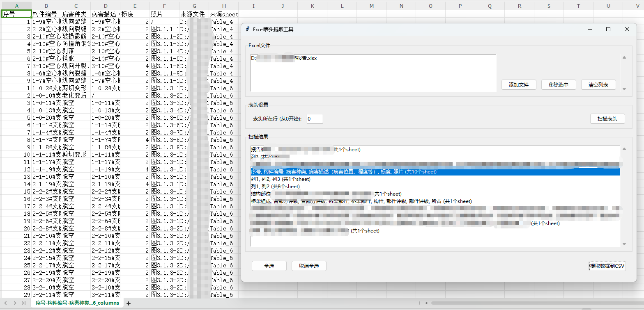The height and width of the screenshot is (310, 644).
Task: Select the '列1, 列2, 列3 (共1个sheet)' result
Action: click(x=281, y=179)
